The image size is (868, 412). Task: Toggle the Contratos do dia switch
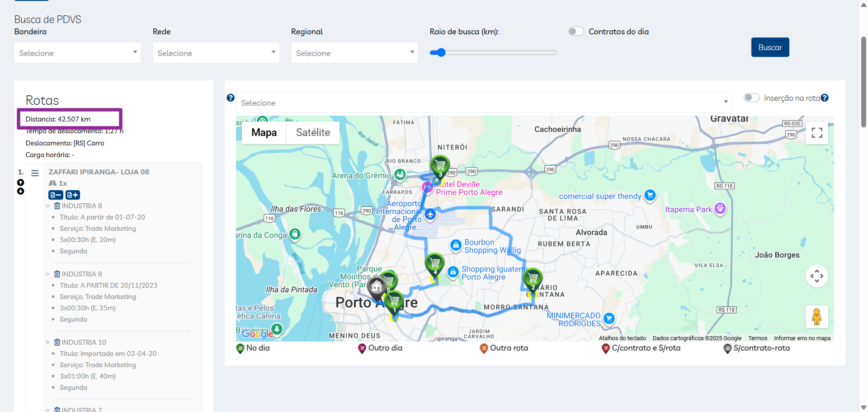576,32
